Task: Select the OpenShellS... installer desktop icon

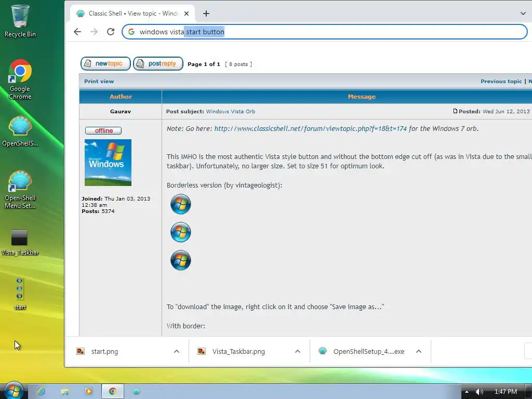Action: coord(20,131)
